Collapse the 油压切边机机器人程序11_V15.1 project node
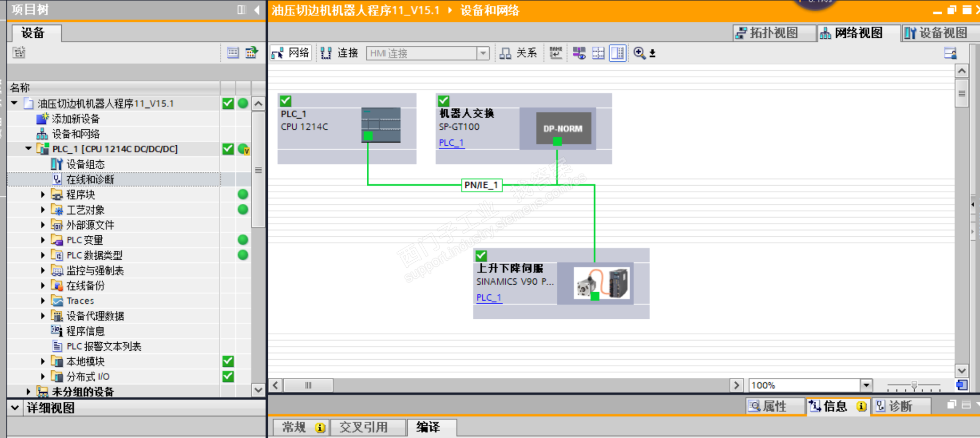Viewport: 980px width, 438px height. pyautogui.click(x=14, y=103)
